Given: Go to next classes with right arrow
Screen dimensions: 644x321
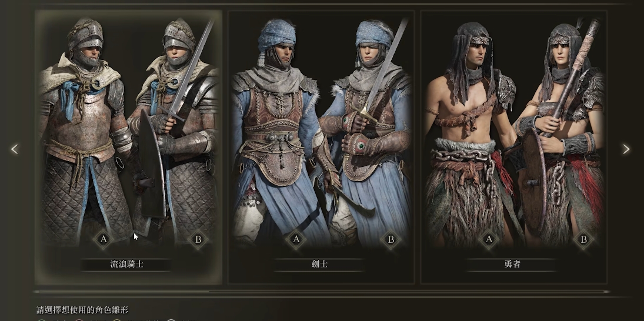Looking at the screenshot, I should click(626, 149).
